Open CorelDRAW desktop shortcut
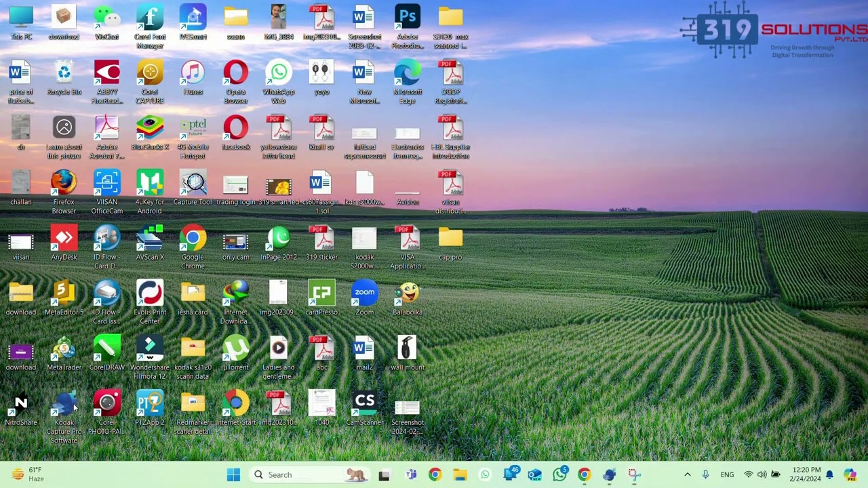 [106, 353]
